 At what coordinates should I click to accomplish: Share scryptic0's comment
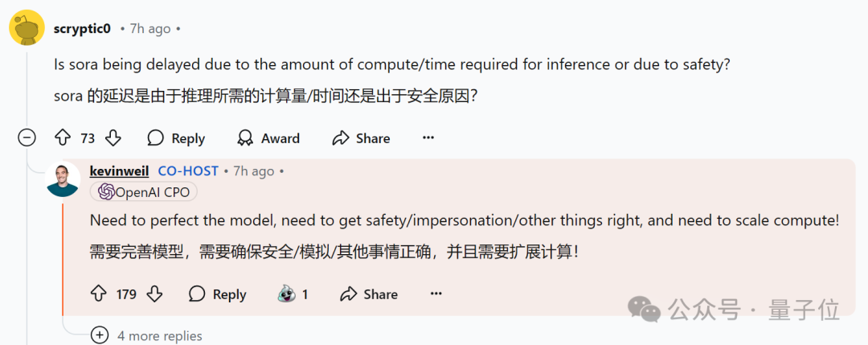tap(361, 138)
